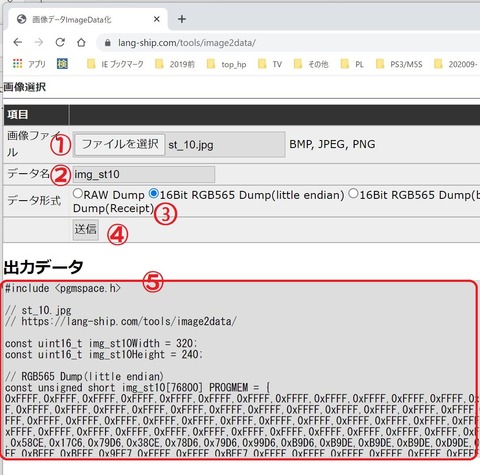This screenshot has height=475, width=480.
Task: Click the 画像選択 heading
Action: pos(25,87)
